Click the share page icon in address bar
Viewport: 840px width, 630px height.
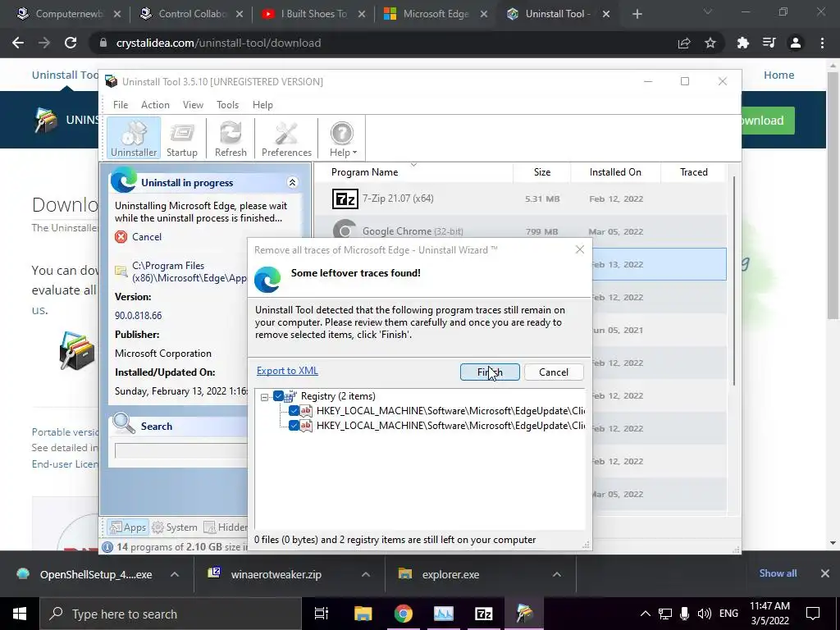pos(684,43)
